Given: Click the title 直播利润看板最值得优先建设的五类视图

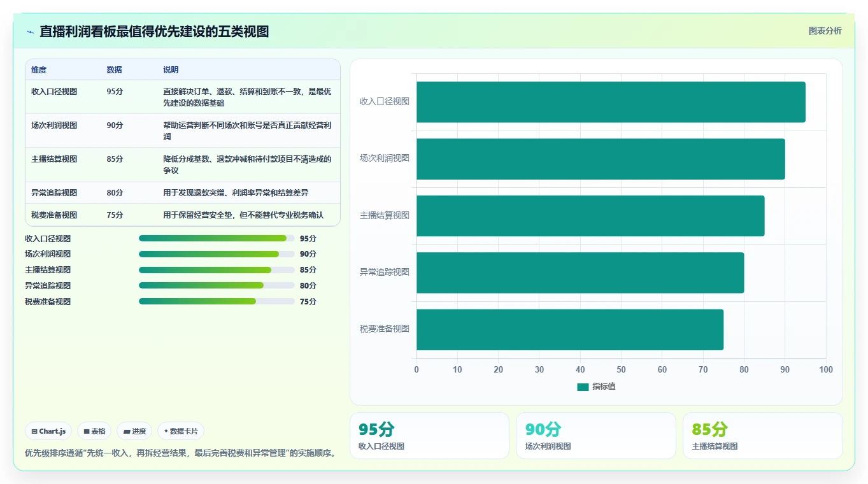Looking at the screenshot, I should tap(154, 32).
